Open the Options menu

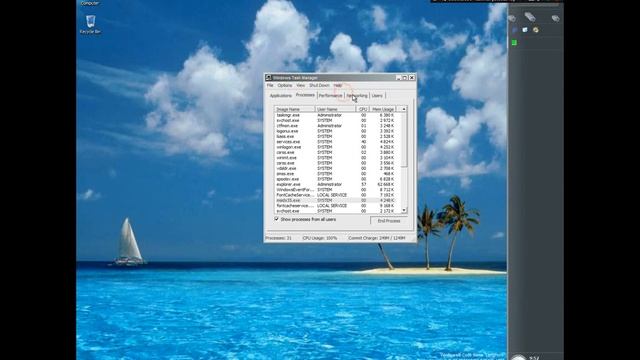pos(284,85)
